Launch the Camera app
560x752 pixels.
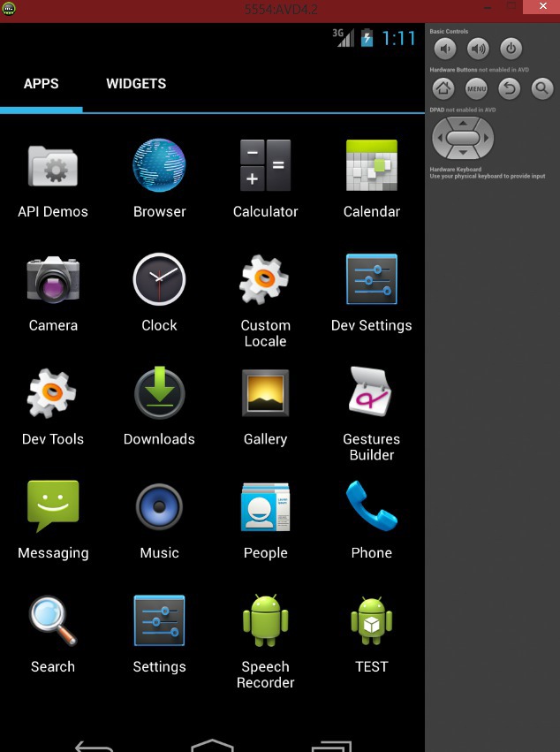point(53,293)
